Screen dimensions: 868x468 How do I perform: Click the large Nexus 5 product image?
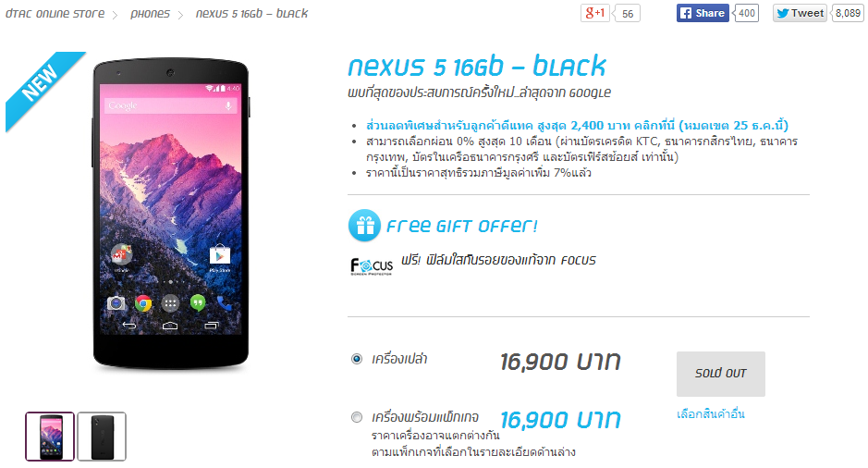coord(171,214)
